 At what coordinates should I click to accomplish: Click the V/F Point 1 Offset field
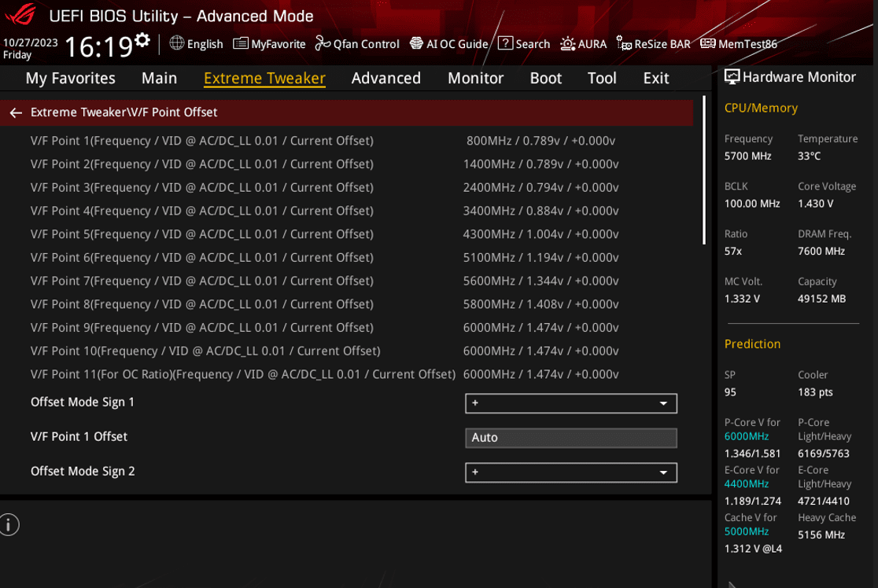pyautogui.click(x=570, y=438)
